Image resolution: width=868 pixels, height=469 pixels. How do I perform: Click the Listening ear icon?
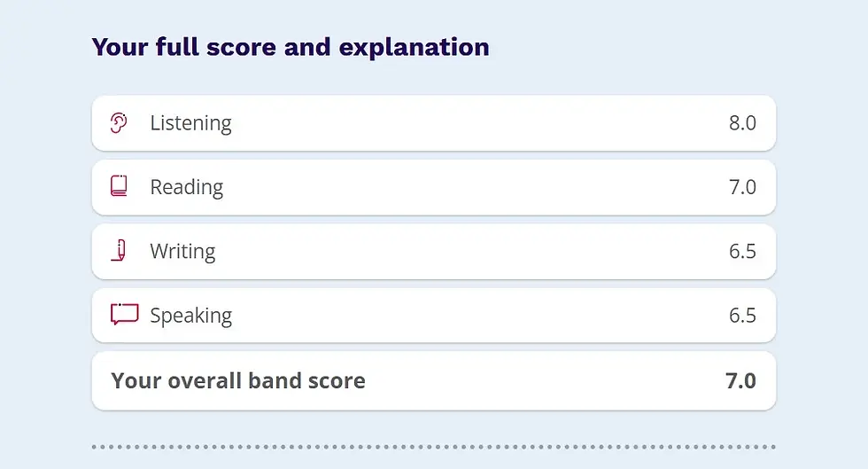coord(120,123)
